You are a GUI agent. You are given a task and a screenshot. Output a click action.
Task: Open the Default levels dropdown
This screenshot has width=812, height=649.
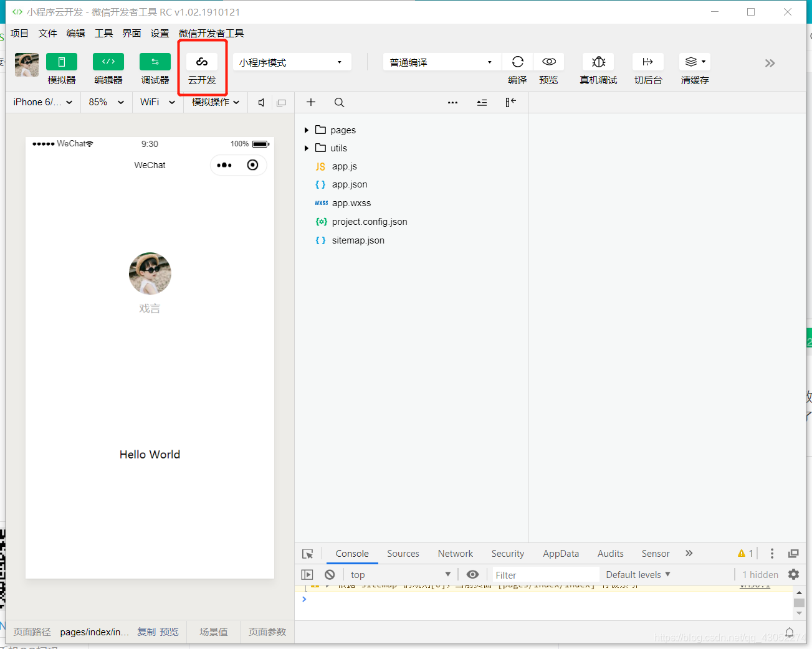[638, 575]
